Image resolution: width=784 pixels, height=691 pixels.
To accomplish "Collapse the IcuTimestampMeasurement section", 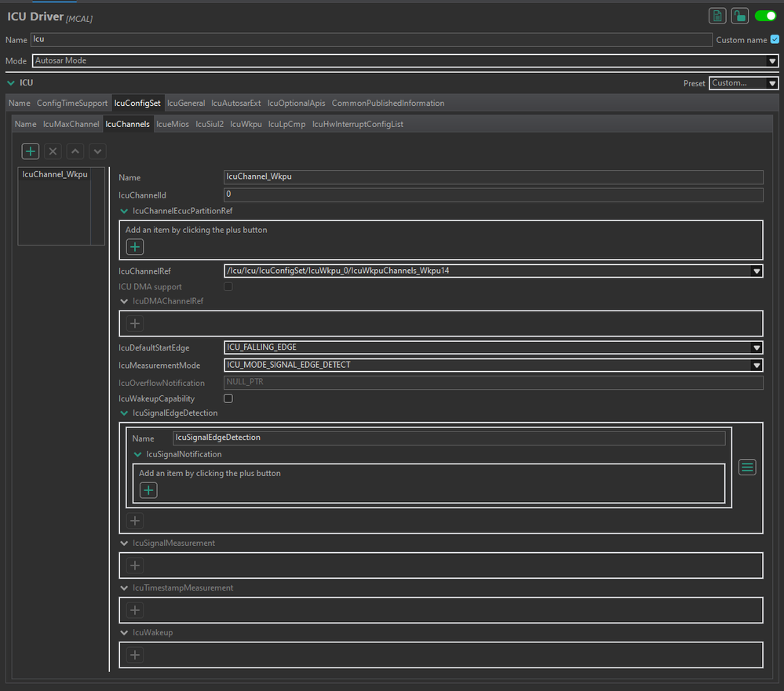I will click(x=124, y=588).
